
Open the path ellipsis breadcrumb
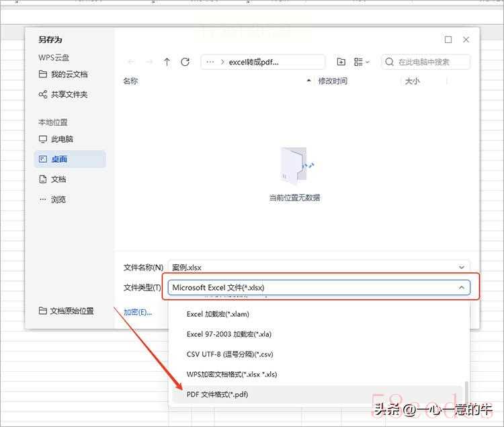210,62
